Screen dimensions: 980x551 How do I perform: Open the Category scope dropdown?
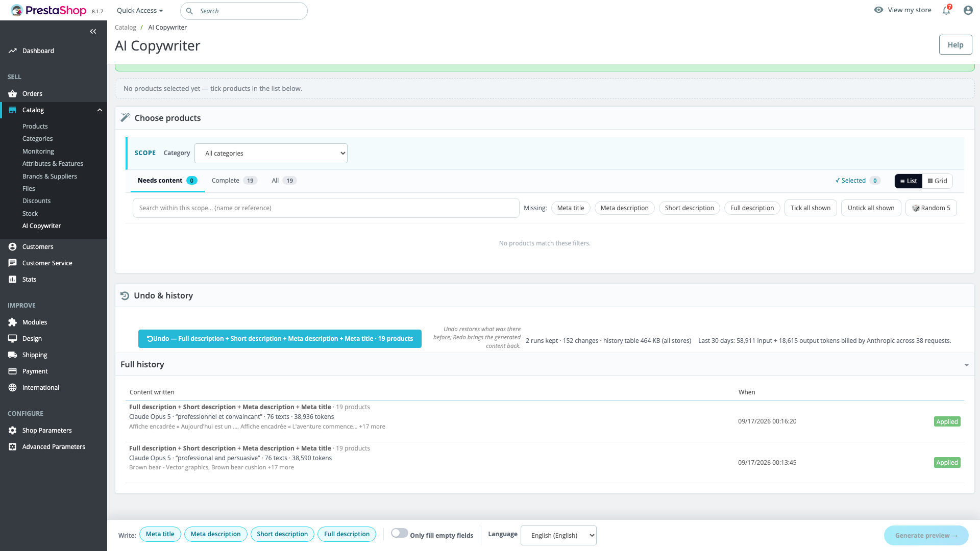(271, 154)
